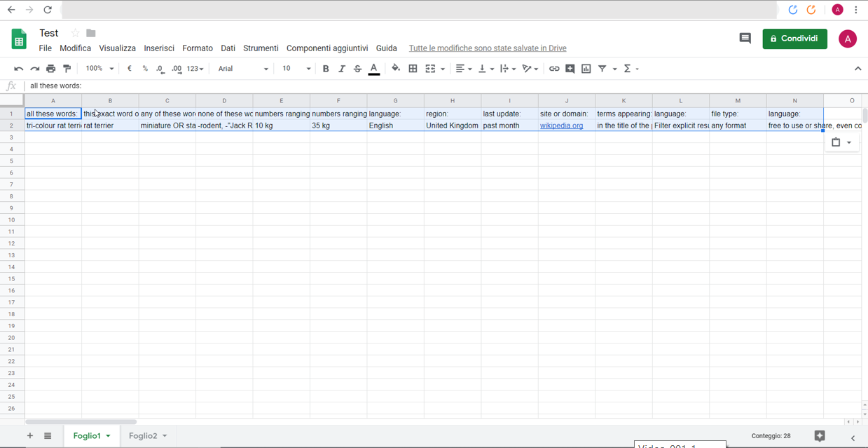
Task: Open the Formato menu
Action: [197, 48]
